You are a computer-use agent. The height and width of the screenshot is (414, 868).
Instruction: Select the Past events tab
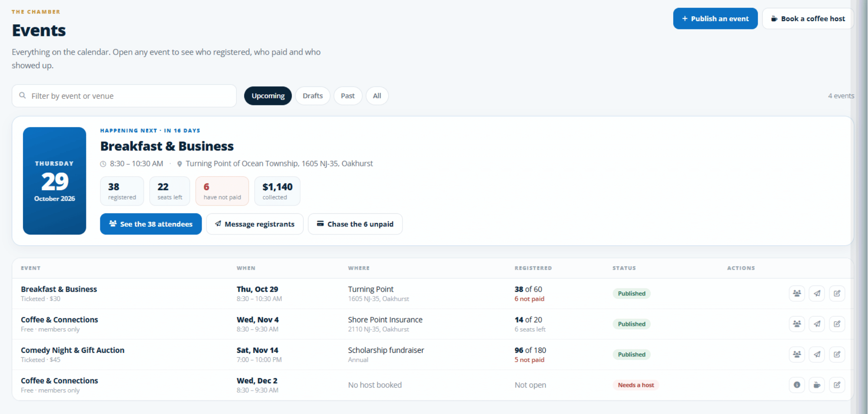[348, 96]
